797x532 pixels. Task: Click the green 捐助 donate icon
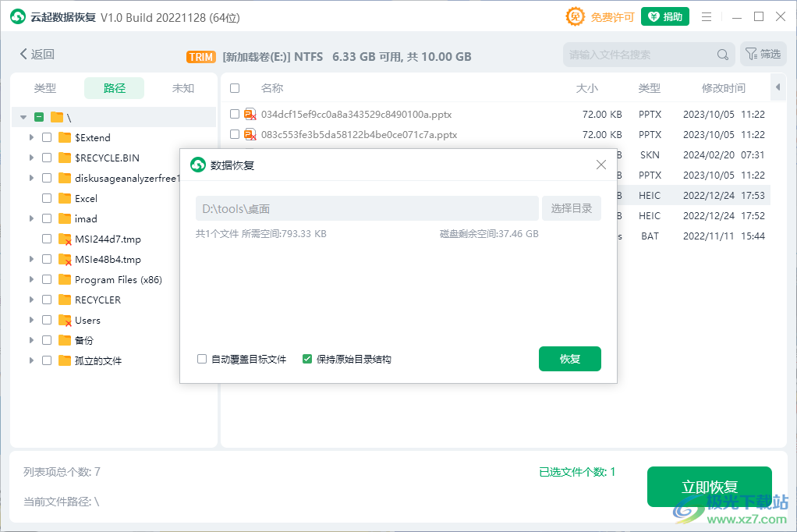[653, 16]
